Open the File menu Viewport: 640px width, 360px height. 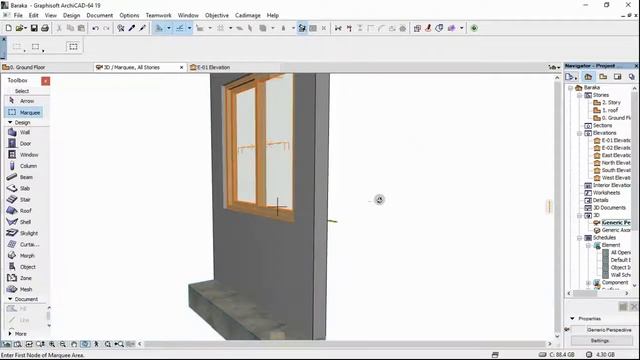tap(18, 15)
